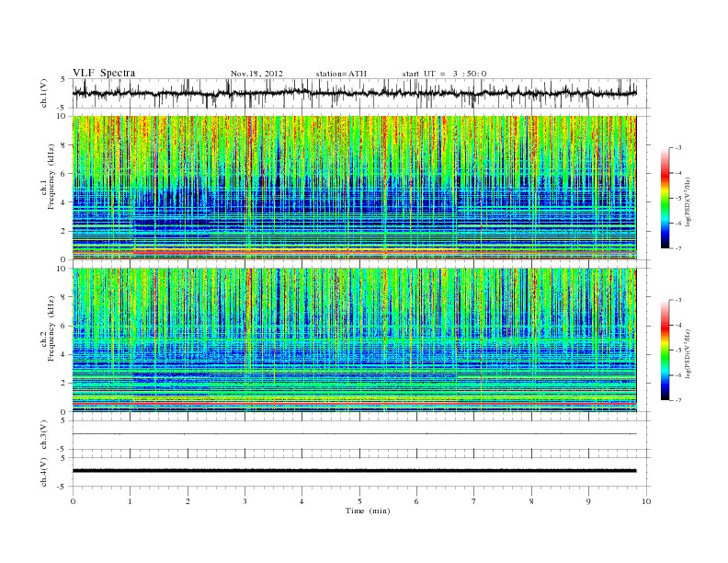Click the thick ch.4 signal band
The height and width of the screenshot is (563, 728).
(x=354, y=471)
